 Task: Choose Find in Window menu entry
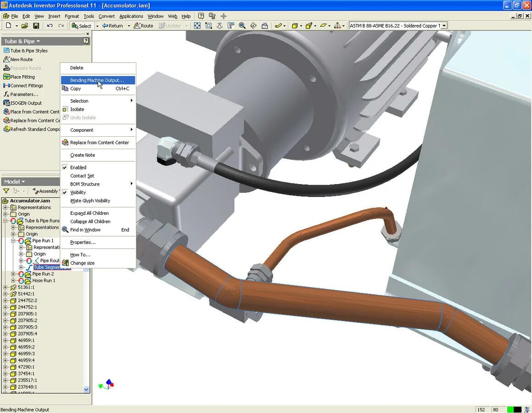[x=98, y=229]
